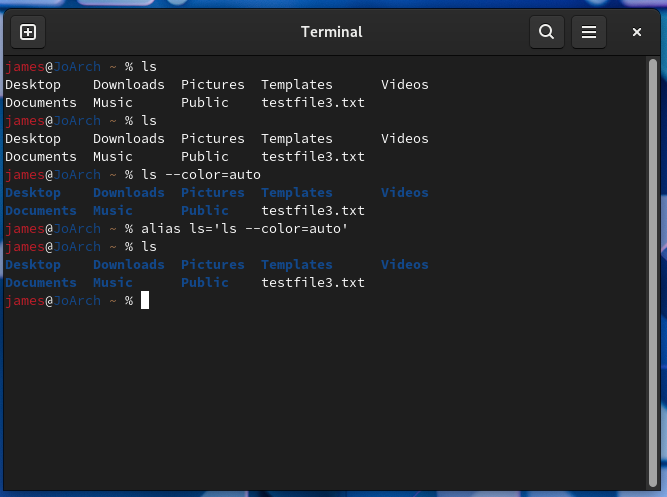Click white Desktop in the first listing

tap(33, 85)
